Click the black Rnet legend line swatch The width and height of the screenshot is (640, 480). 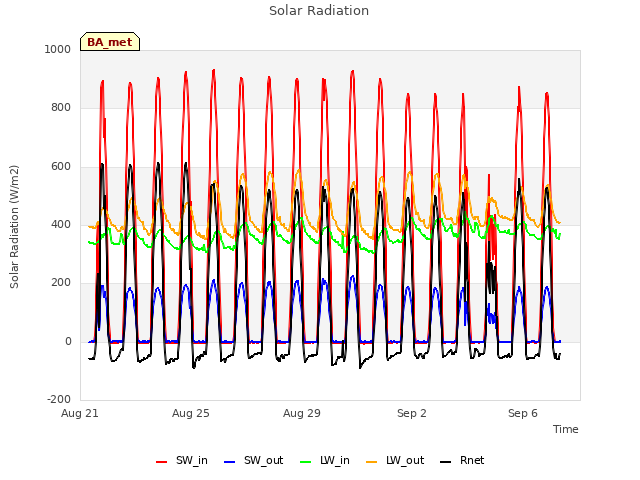tap(446, 462)
